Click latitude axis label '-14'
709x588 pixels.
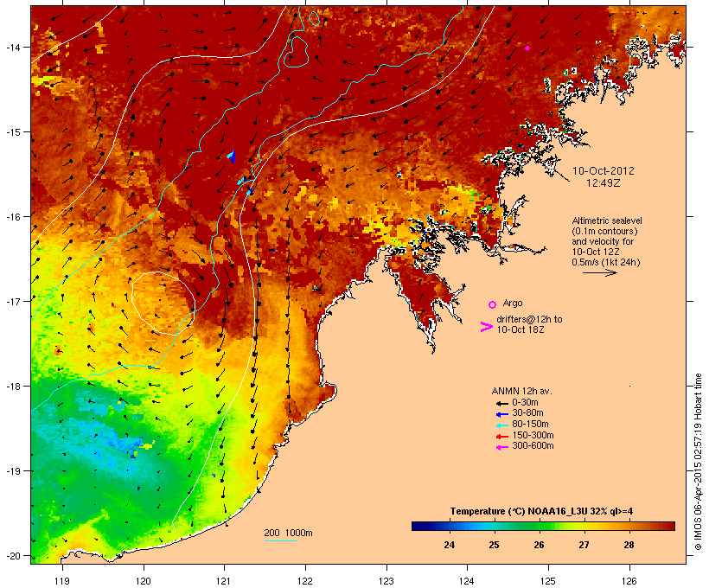pyautogui.click(x=13, y=48)
